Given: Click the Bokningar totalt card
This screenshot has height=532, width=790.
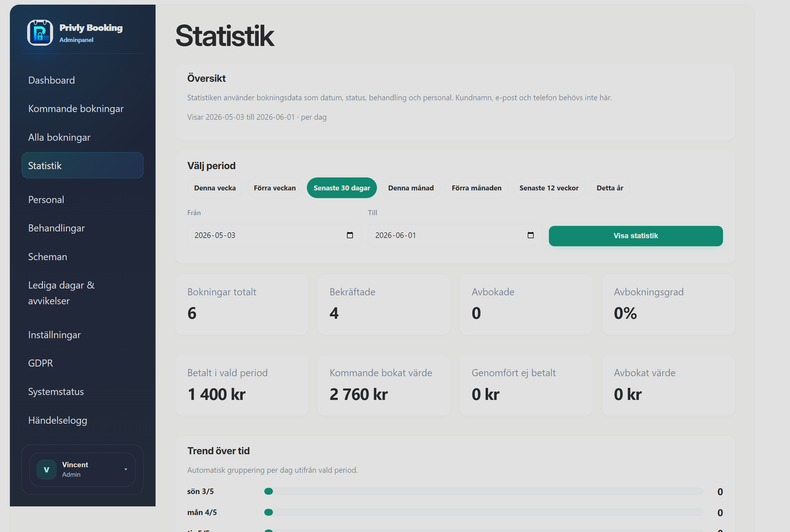Looking at the screenshot, I should coord(242,304).
